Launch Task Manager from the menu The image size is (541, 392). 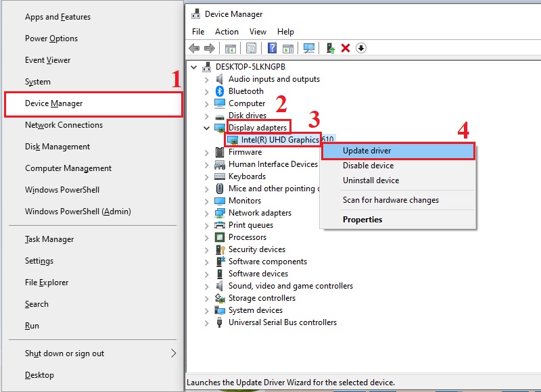(x=93, y=239)
